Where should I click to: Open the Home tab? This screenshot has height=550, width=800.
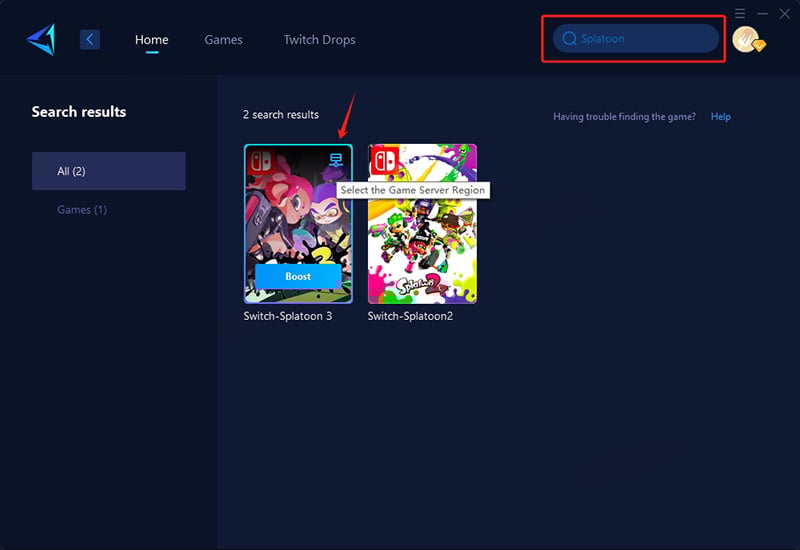click(x=152, y=40)
